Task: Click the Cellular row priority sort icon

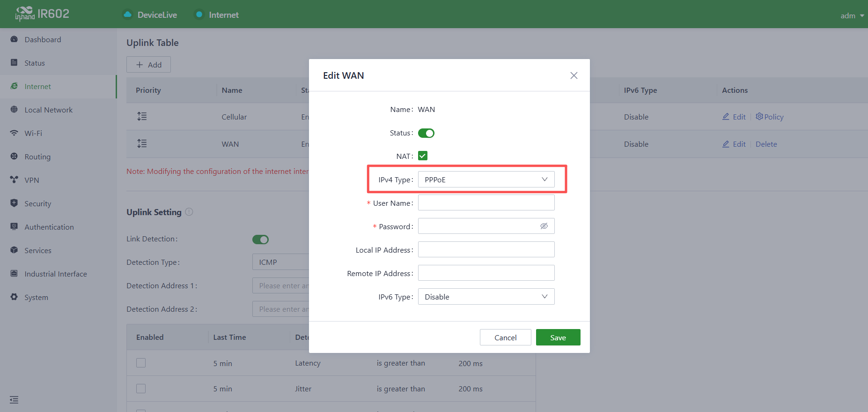Action: 142,116
